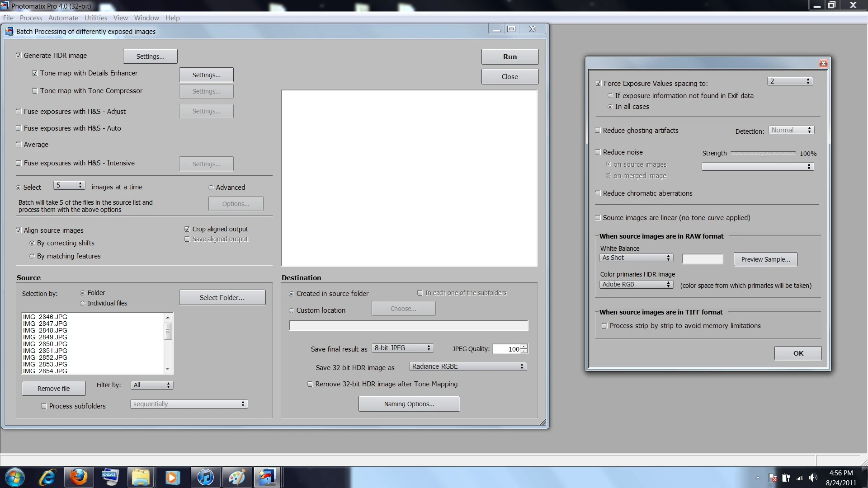
Task: Click the noise reduction Strength slider
Action: (763, 154)
